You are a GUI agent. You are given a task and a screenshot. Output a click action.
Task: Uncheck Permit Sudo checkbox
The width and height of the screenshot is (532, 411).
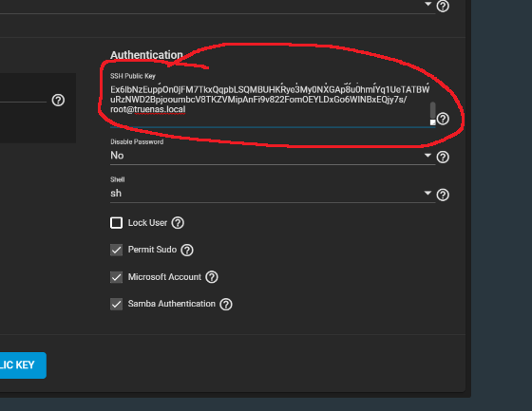[x=116, y=250]
